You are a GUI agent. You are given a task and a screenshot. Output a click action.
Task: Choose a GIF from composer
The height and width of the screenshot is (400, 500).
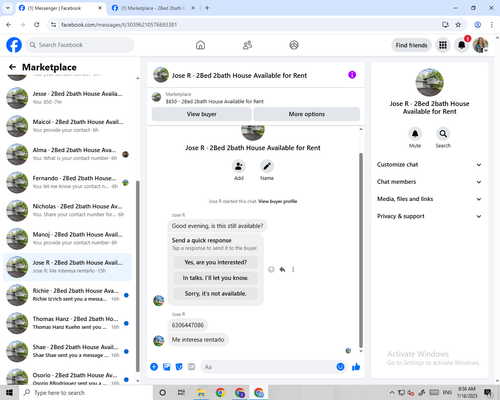(191, 367)
